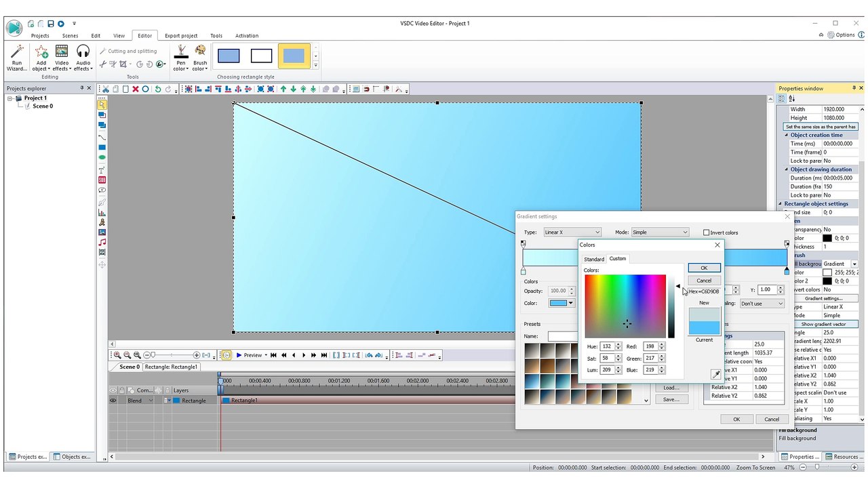Click the black Pen color swatch in Properties

click(x=827, y=239)
